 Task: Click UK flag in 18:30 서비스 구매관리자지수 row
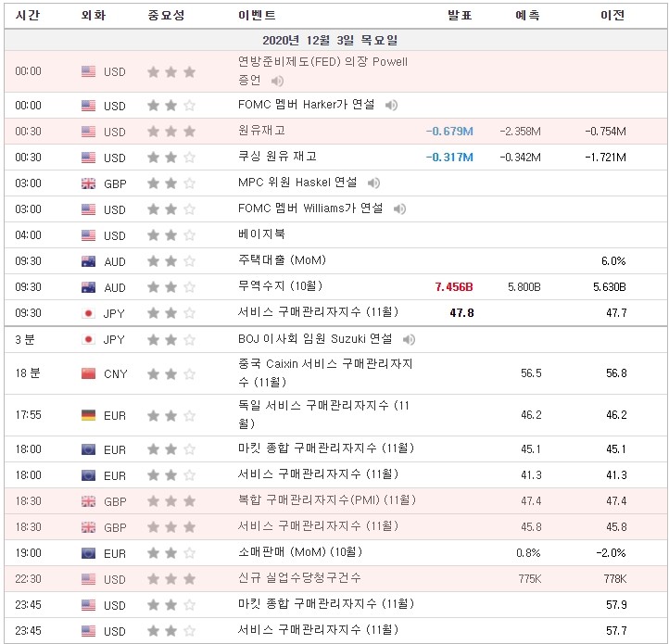88,527
